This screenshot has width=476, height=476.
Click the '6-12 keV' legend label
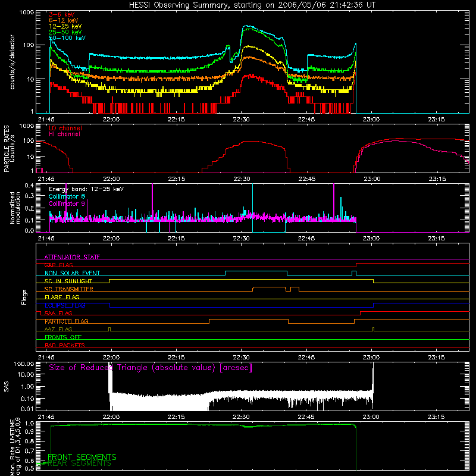click(64, 20)
